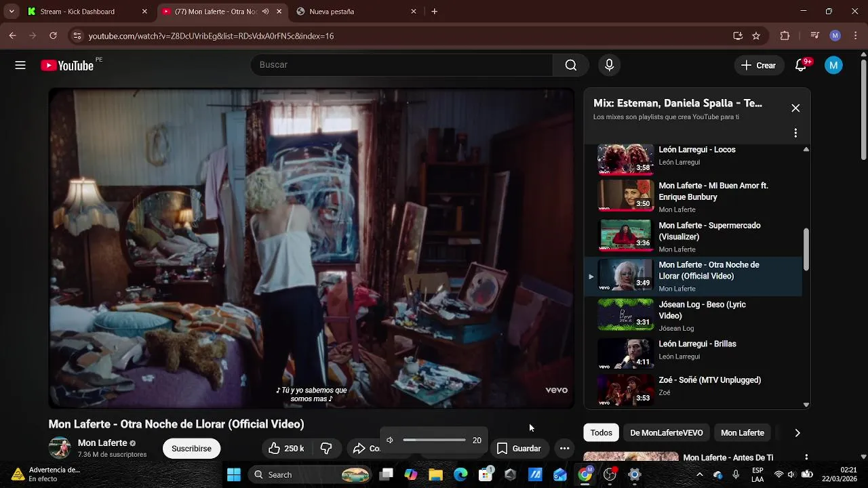868x488 pixels.
Task: Subscribe with Suscribirse button
Action: (191, 448)
